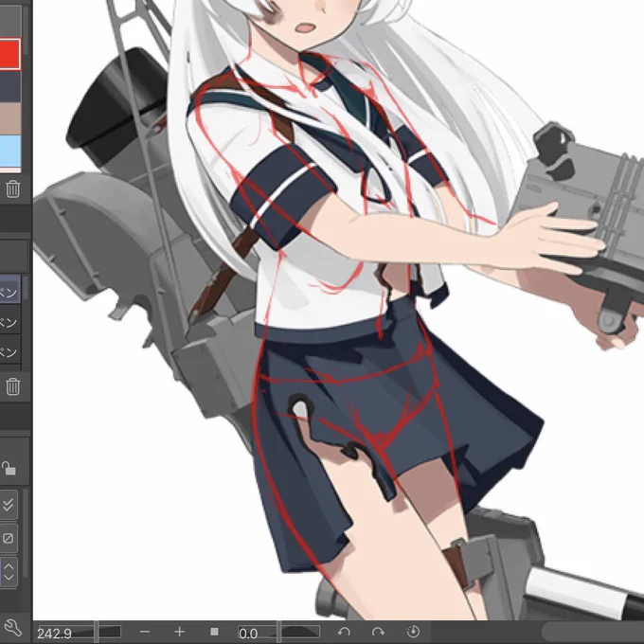Reset canvas rotation icon

coord(413,632)
